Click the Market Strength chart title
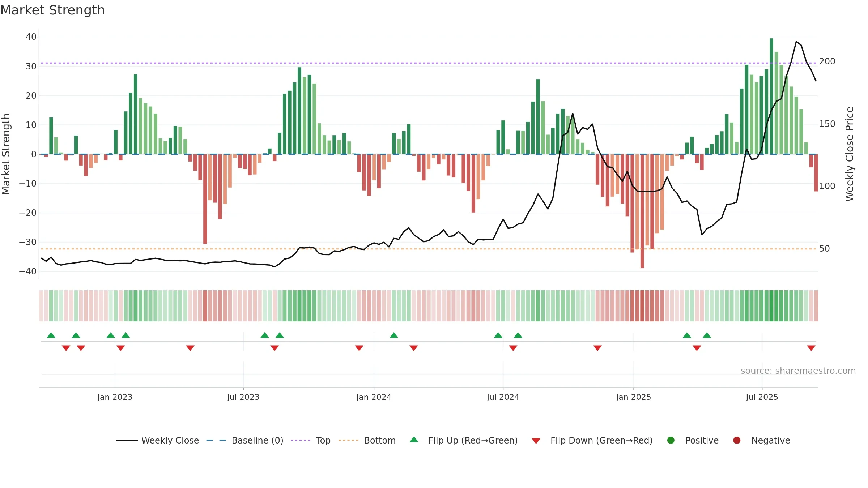Screen dimensions: 868x488 tap(52, 10)
